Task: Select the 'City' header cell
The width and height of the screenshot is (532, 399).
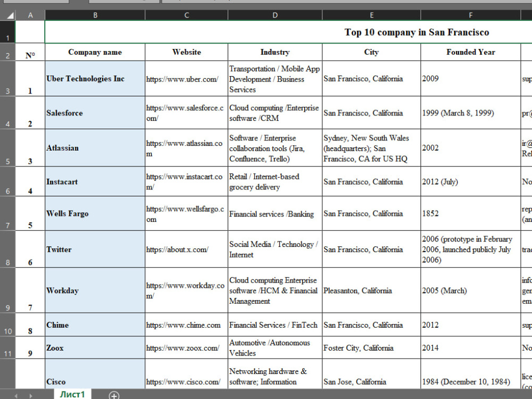Action: pos(371,52)
